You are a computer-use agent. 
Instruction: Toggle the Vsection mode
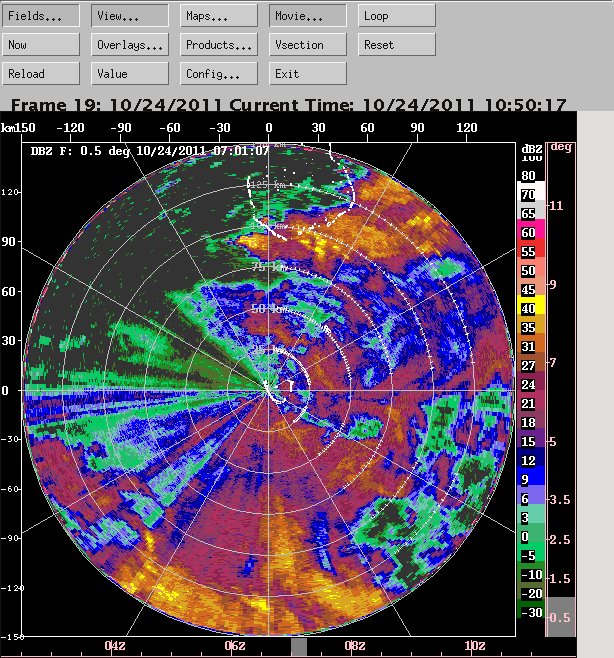(x=308, y=45)
